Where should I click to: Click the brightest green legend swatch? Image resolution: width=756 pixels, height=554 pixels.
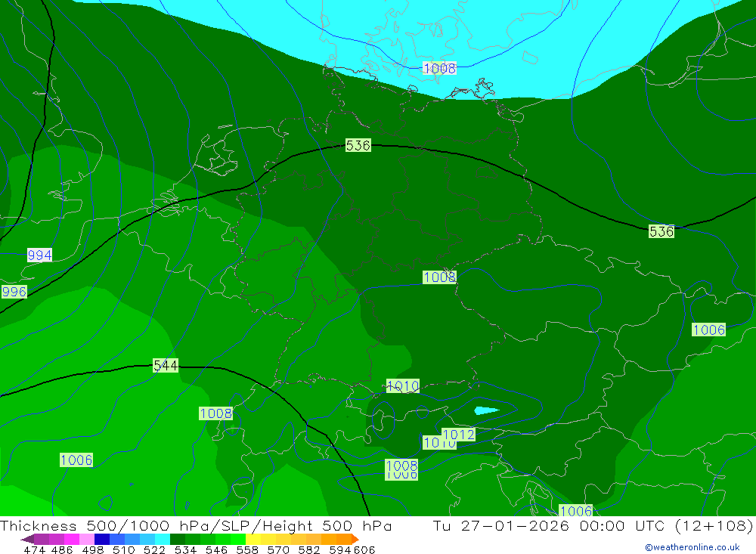[238, 539]
